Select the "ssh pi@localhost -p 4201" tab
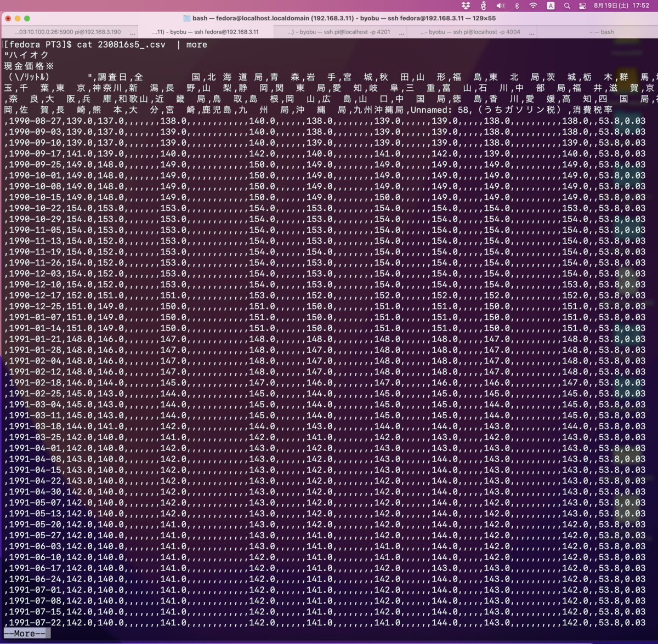 point(337,31)
